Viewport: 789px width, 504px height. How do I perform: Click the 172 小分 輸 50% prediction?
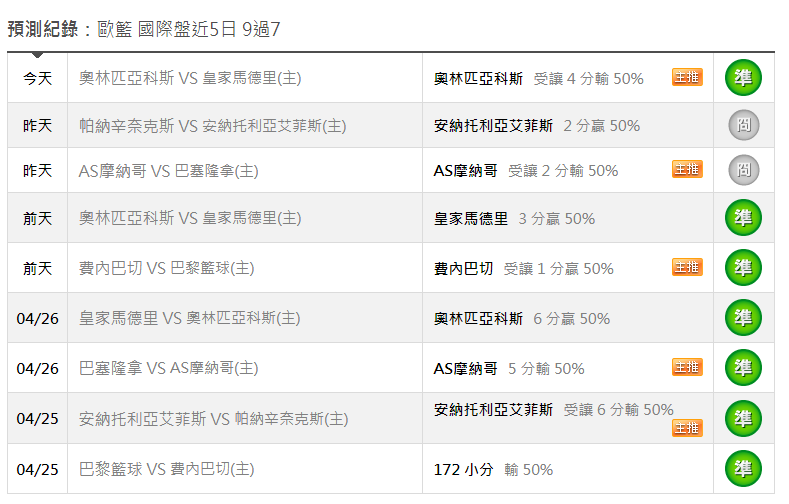coord(493,469)
